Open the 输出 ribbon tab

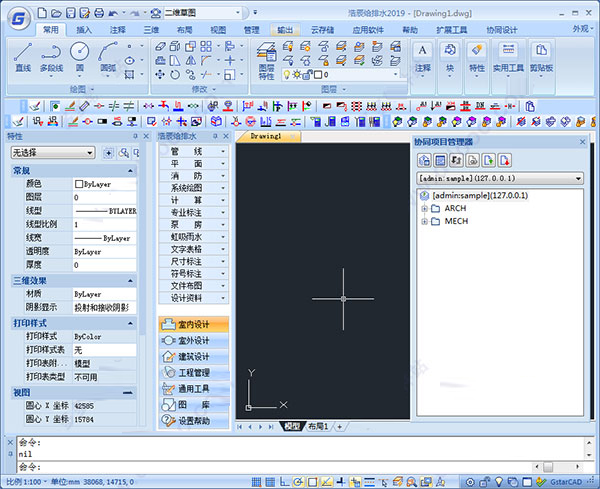[x=285, y=30]
